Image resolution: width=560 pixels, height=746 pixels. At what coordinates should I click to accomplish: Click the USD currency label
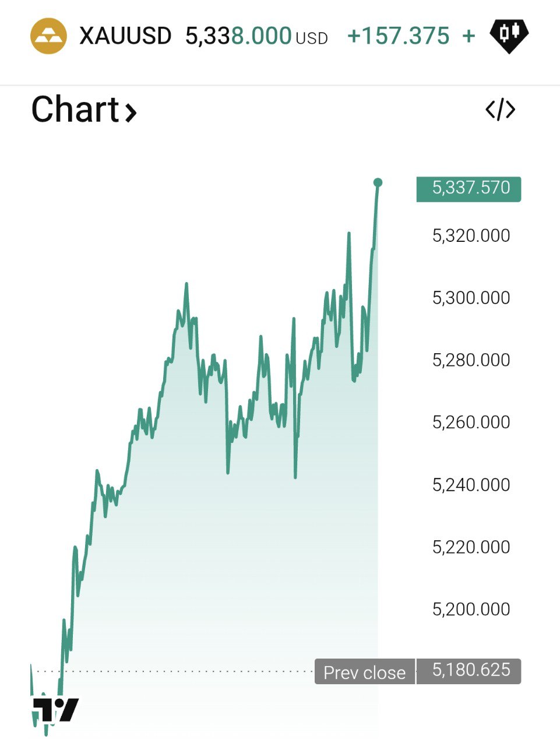pos(312,38)
